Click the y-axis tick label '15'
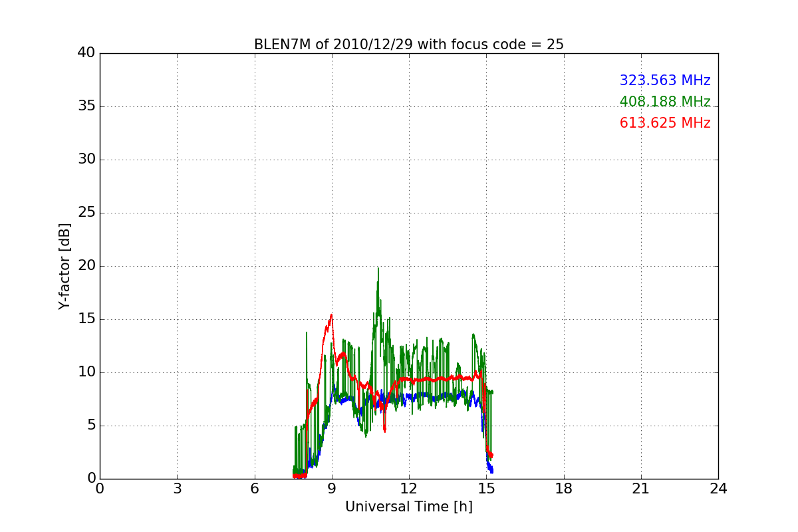This screenshot has height=532, width=798. 87,319
